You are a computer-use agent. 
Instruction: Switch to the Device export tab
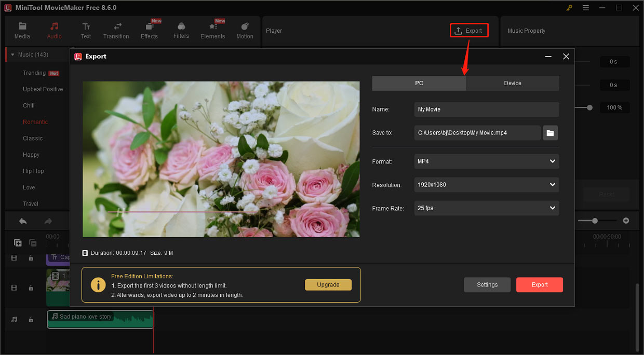point(513,83)
